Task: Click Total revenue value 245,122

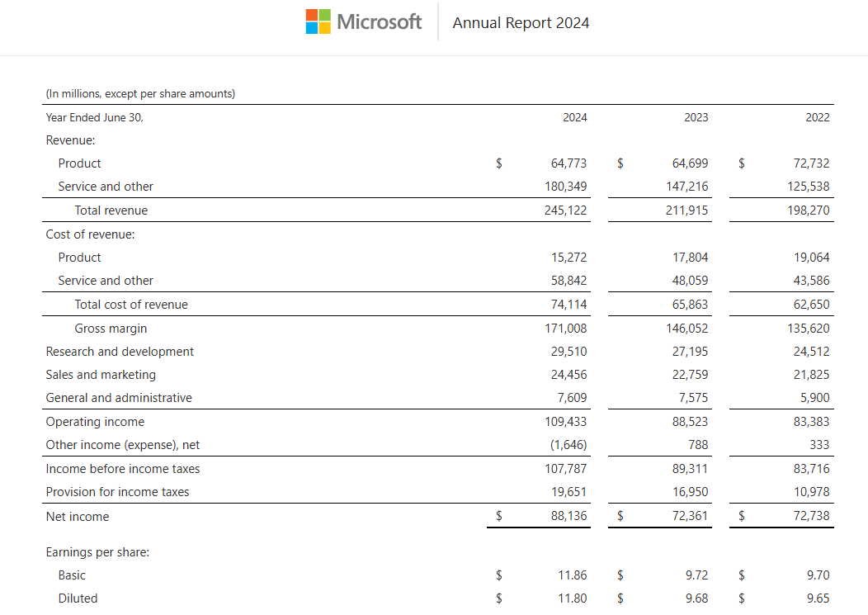Action: click(566, 211)
